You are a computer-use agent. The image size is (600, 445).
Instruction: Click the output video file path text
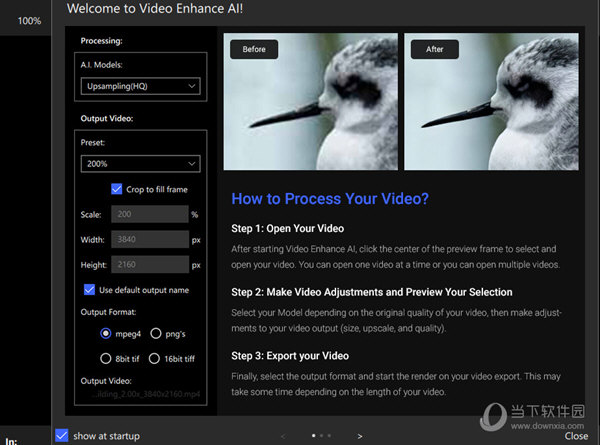[146, 394]
